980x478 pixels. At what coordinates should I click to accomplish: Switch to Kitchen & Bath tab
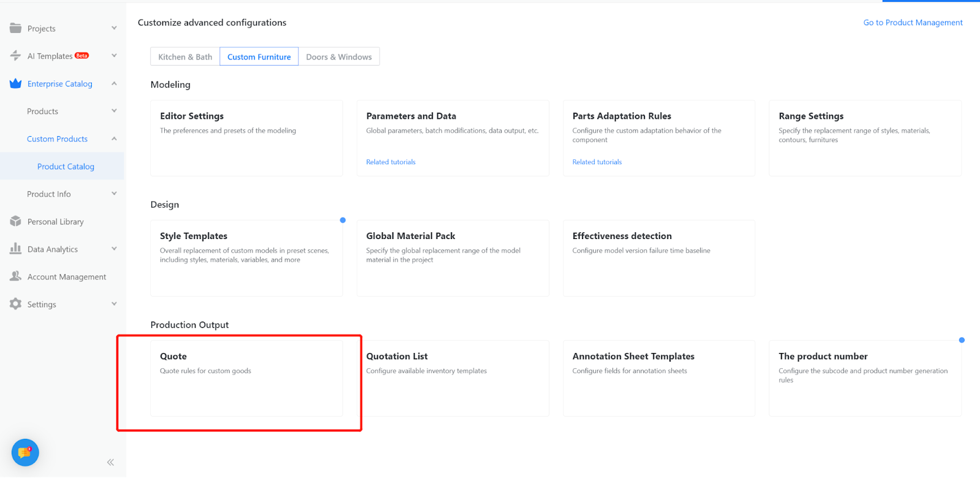point(185,57)
